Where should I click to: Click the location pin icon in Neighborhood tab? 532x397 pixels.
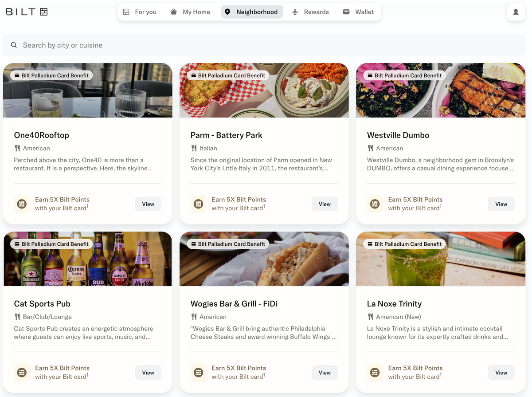click(227, 12)
